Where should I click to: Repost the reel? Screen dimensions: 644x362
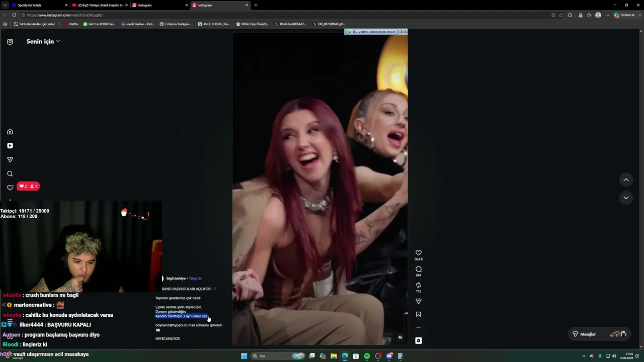(x=418, y=285)
